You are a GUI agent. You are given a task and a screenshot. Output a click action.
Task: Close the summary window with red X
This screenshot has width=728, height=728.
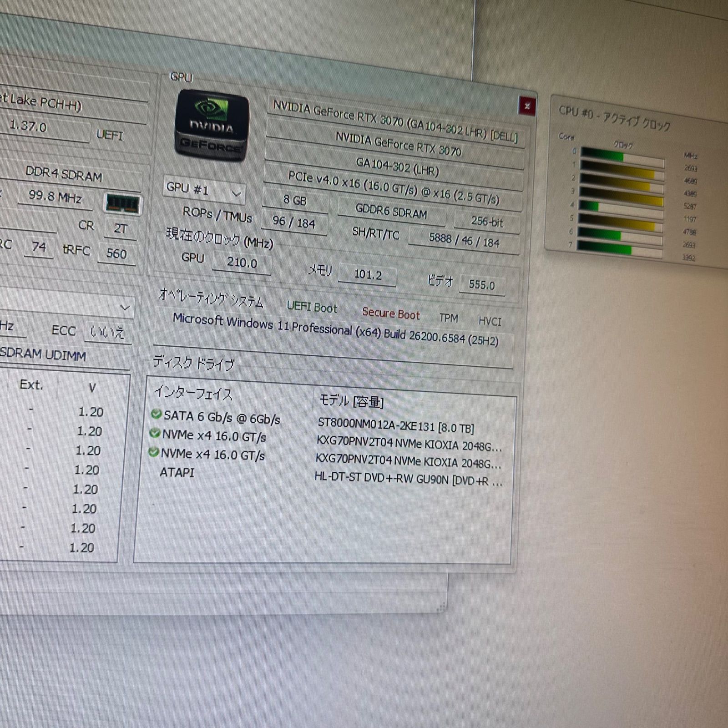(527, 106)
